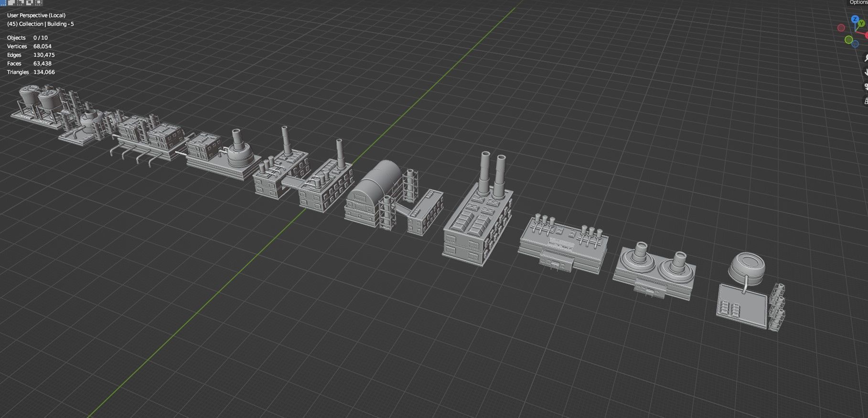
Task: Click the "130,475" edges value
Action: click(x=44, y=55)
